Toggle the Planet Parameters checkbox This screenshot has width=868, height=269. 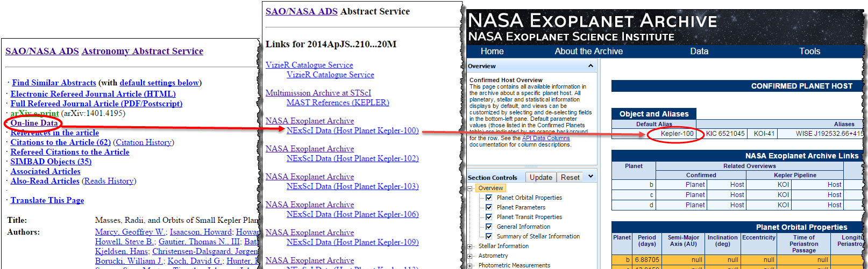click(x=489, y=207)
